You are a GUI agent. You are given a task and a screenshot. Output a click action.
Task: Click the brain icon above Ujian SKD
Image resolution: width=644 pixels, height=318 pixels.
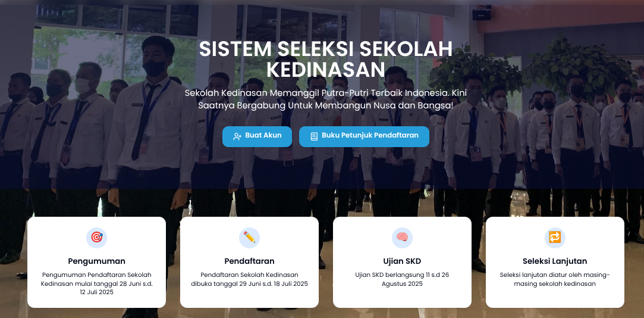(x=402, y=238)
